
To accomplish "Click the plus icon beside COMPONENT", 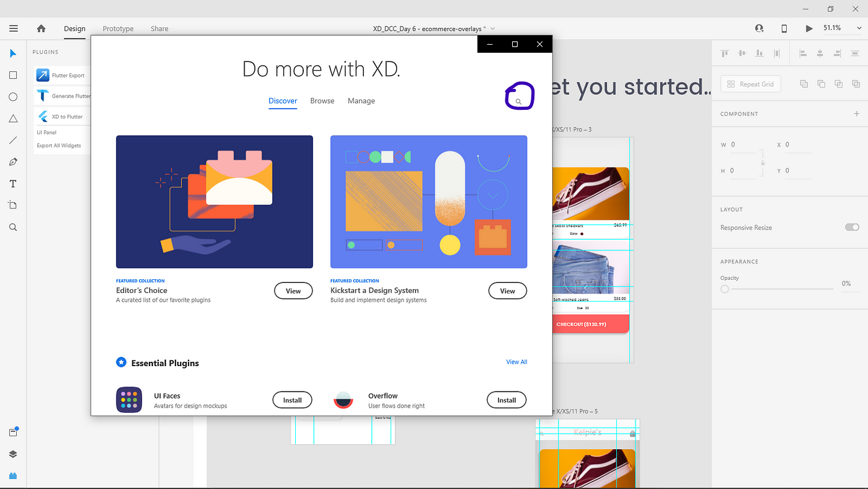I will click(856, 114).
